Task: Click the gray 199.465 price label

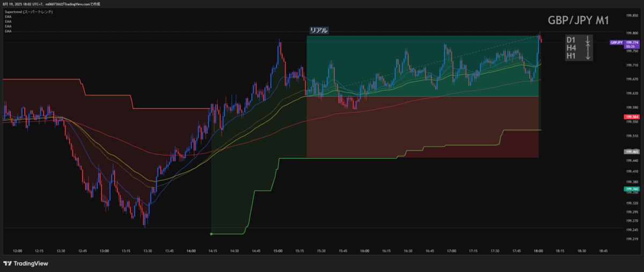Action: pyautogui.click(x=631, y=152)
